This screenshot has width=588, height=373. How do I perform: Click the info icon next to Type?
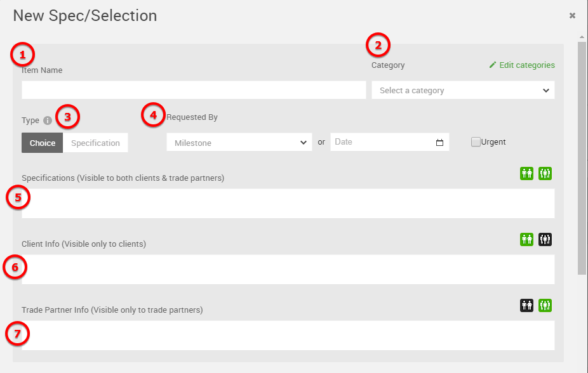pos(48,121)
